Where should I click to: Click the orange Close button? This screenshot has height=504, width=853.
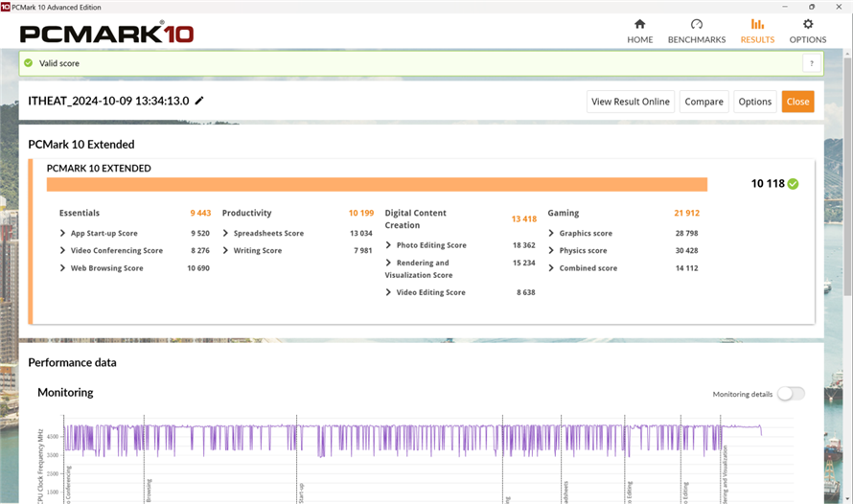pos(797,102)
